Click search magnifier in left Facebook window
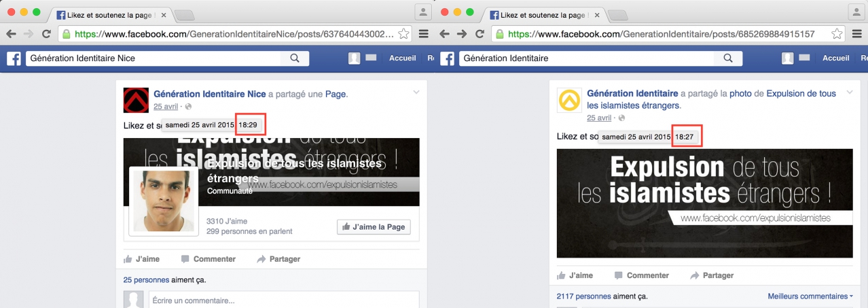868x308 pixels. coord(295,58)
